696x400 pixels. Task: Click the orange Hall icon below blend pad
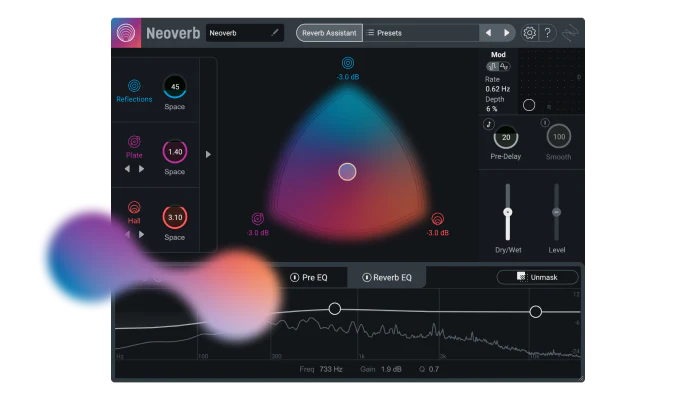tap(438, 218)
